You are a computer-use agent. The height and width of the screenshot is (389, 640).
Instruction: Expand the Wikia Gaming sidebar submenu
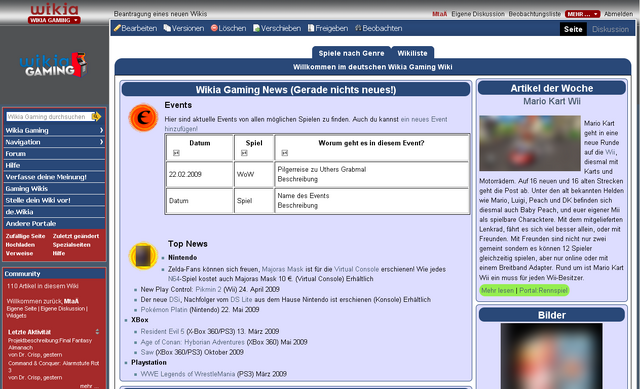(x=101, y=130)
